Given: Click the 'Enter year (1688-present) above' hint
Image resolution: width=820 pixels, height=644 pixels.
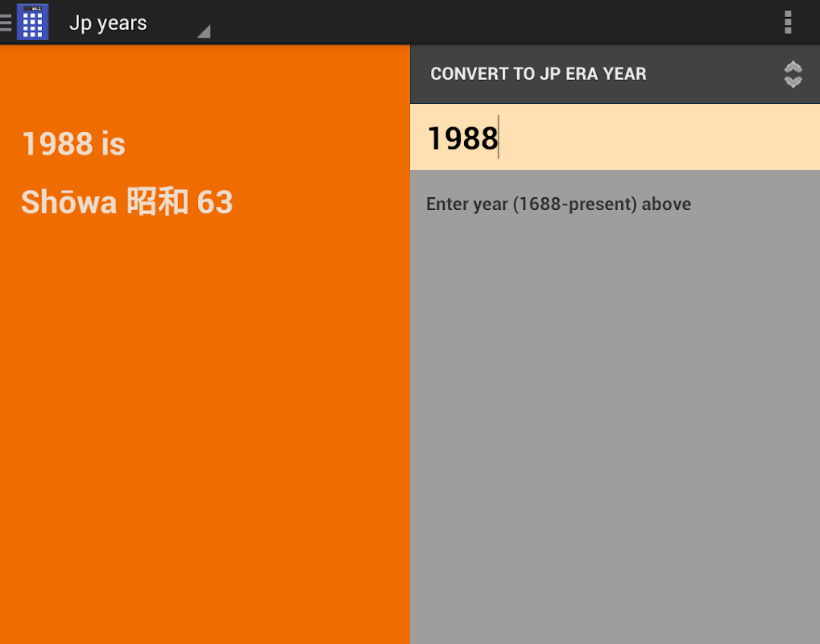Looking at the screenshot, I should coord(558,204).
